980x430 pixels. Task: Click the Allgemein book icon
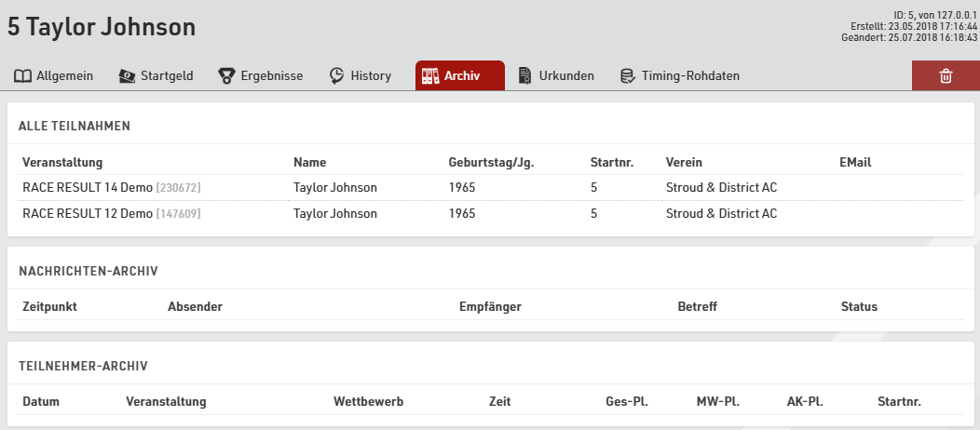pyautogui.click(x=22, y=76)
